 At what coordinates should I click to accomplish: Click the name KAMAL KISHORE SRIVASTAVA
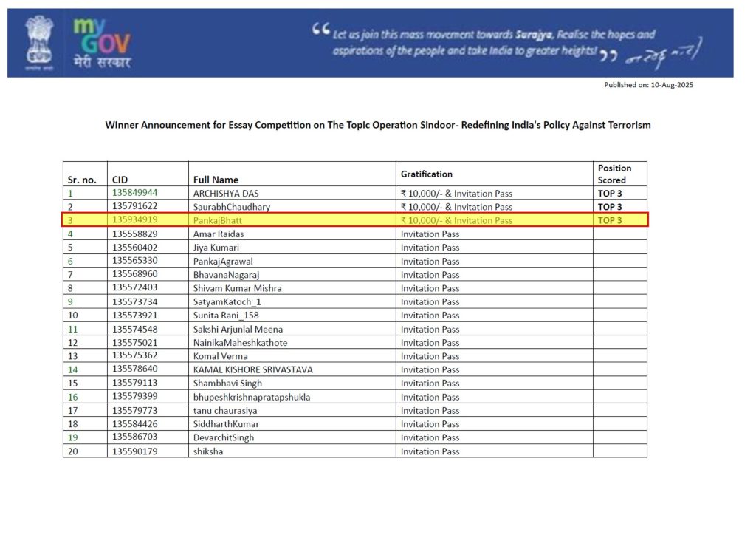coord(253,370)
